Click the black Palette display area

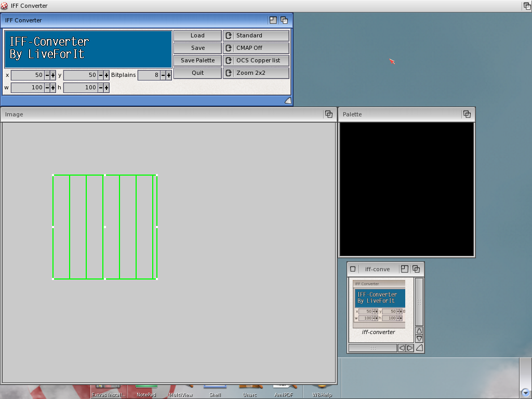pyautogui.click(x=406, y=189)
